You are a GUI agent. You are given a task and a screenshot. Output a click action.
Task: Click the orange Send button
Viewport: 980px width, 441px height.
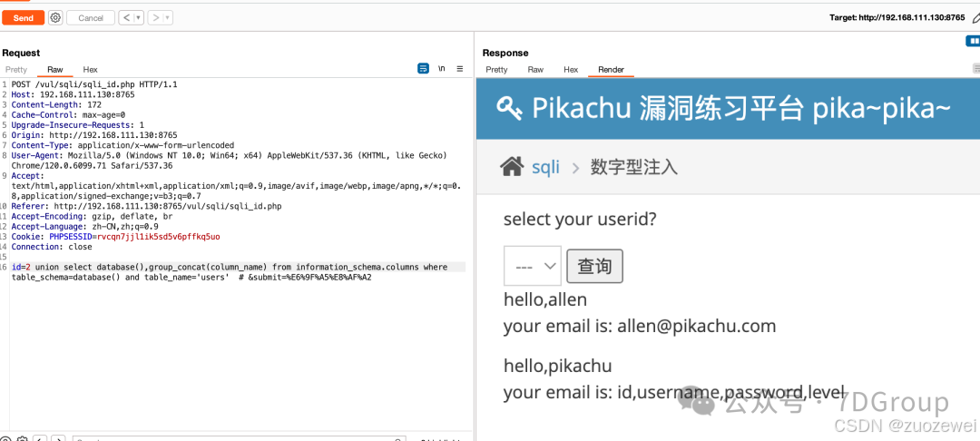pos(23,17)
